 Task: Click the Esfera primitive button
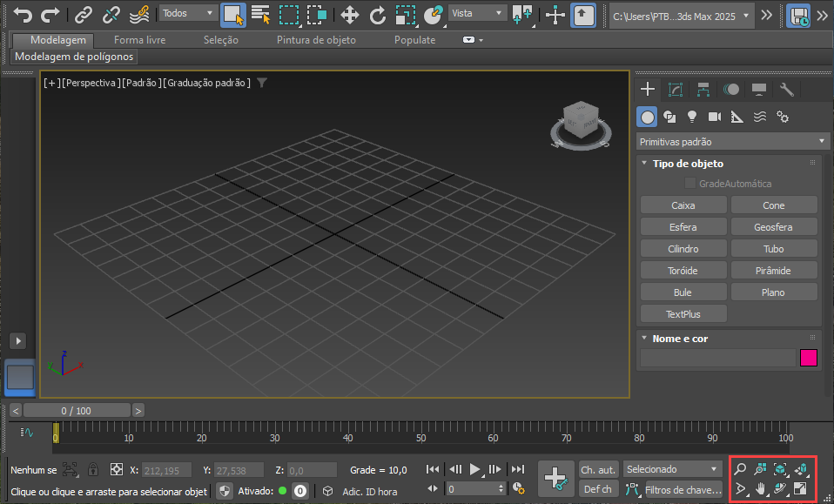[683, 227]
